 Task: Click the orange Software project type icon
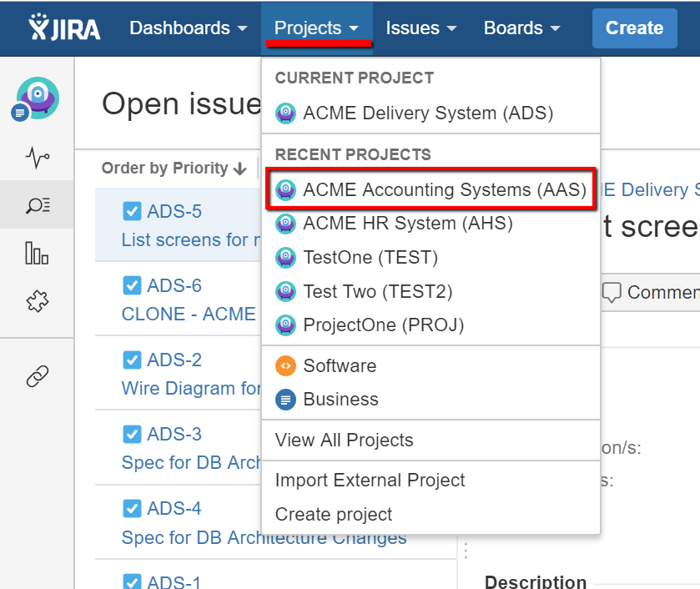(285, 365)
